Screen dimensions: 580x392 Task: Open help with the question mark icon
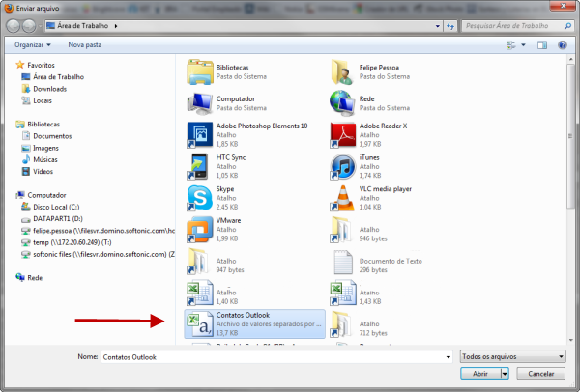tap(563, 45)
